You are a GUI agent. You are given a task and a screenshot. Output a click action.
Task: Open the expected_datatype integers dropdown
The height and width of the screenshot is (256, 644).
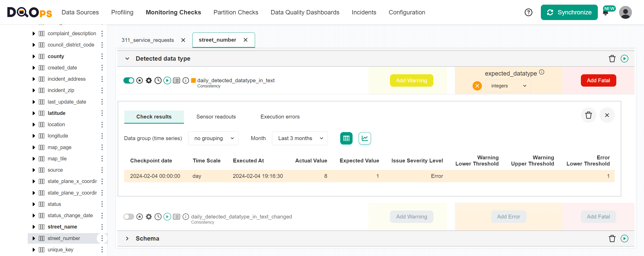[508, 86]
